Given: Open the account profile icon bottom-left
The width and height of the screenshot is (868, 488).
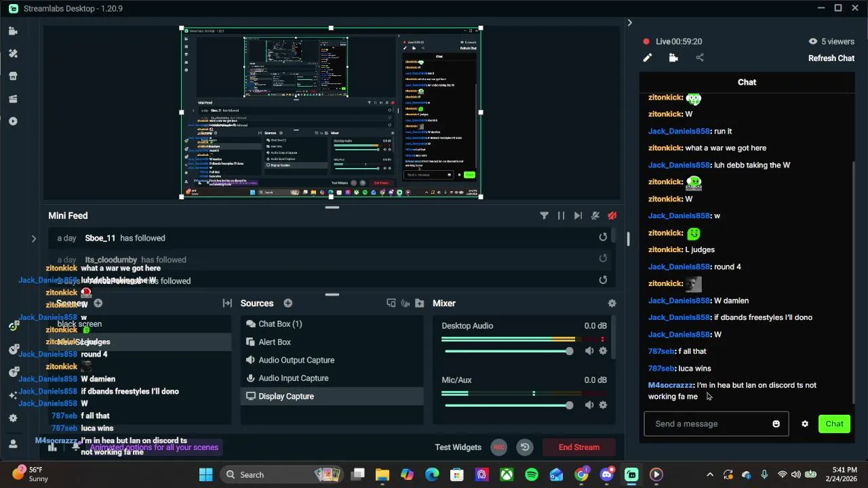Looking at the screenshot, I should click(x=13, y=444).
